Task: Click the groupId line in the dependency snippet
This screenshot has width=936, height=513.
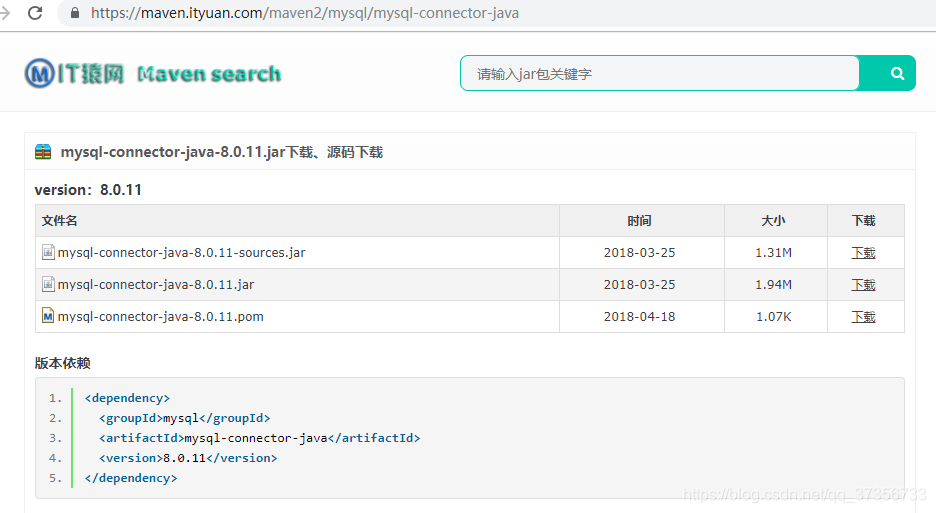Action: click(184, 418)
